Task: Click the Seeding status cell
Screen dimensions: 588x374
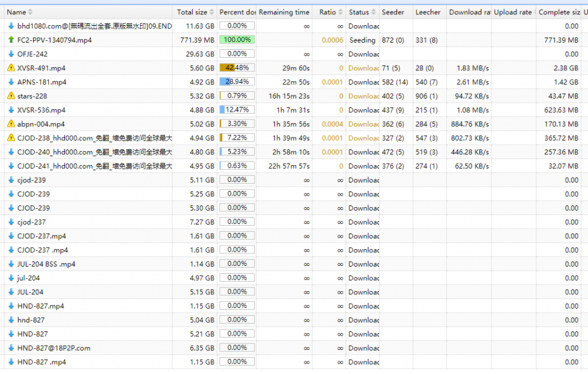Action: point(362,40)
